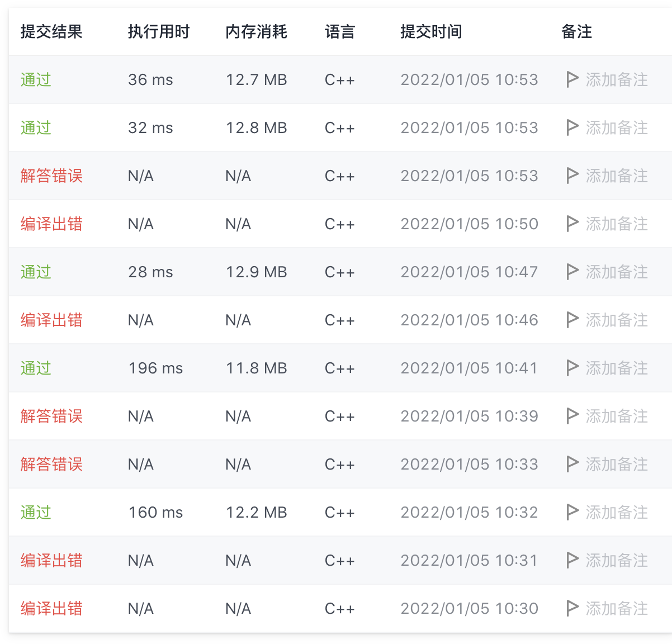Image resolution: width=672 pixels, height=644 pixels.
Task: Click flag icon on the 10:41 submission row
Action: click(572, 368)
